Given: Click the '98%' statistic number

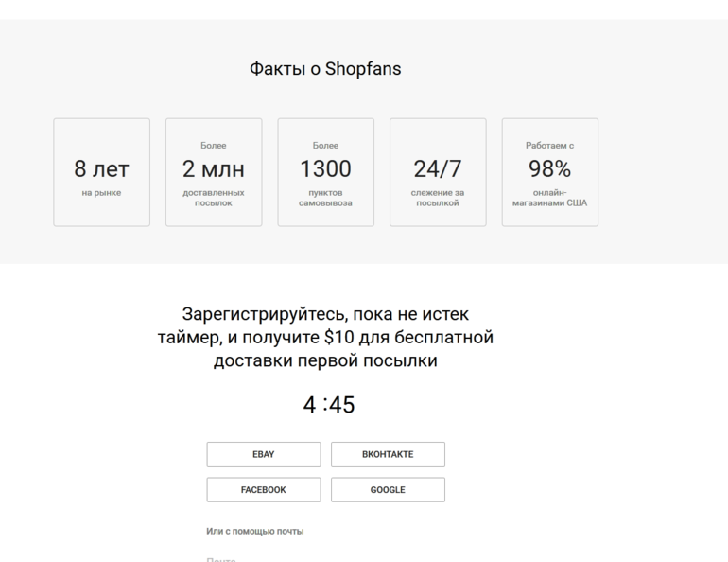Looking at the screenshot, I should tap(549, 169).
